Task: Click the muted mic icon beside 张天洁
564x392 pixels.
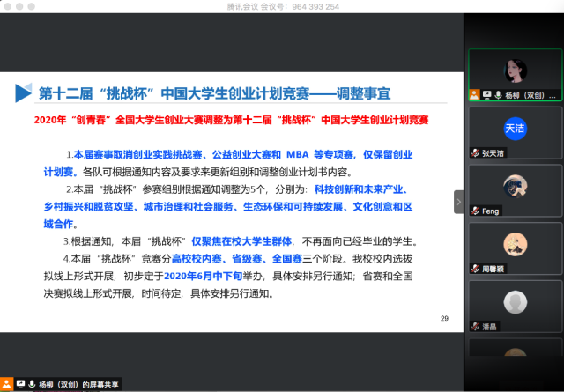Action: 474,152
